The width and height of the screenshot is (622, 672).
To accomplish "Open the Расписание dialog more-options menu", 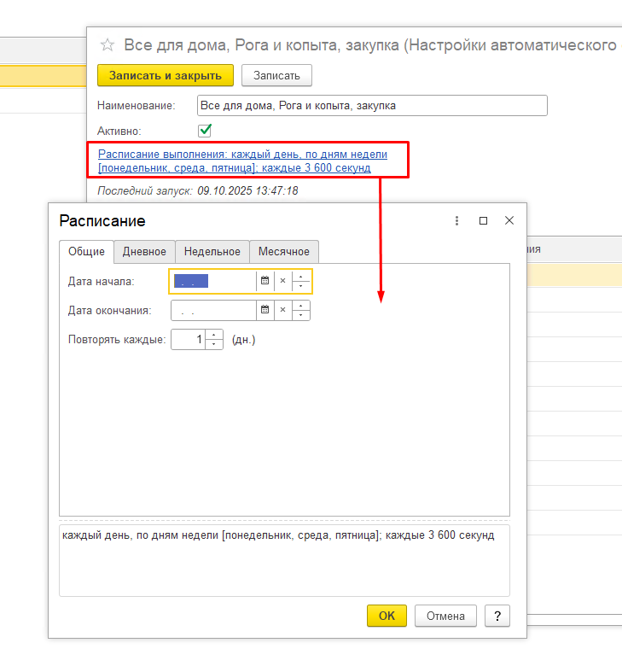I will 456,220.
